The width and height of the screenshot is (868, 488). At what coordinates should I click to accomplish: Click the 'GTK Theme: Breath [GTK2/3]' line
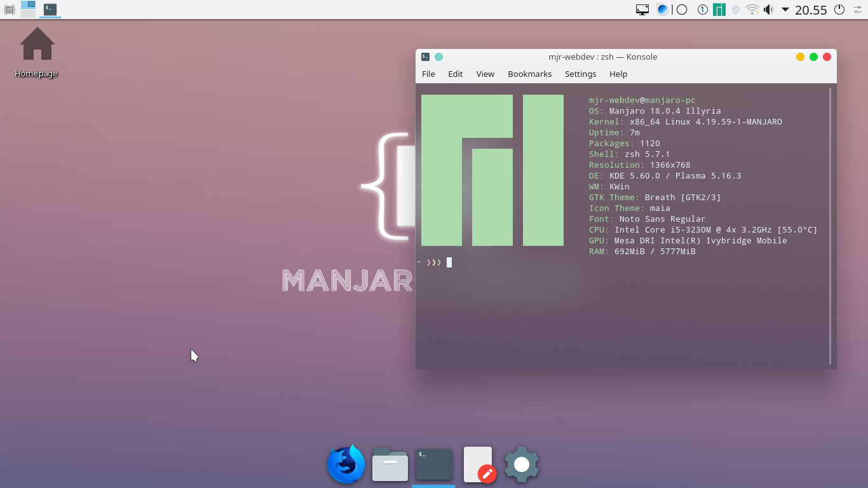pyautogui.click(x=655, y=198)
